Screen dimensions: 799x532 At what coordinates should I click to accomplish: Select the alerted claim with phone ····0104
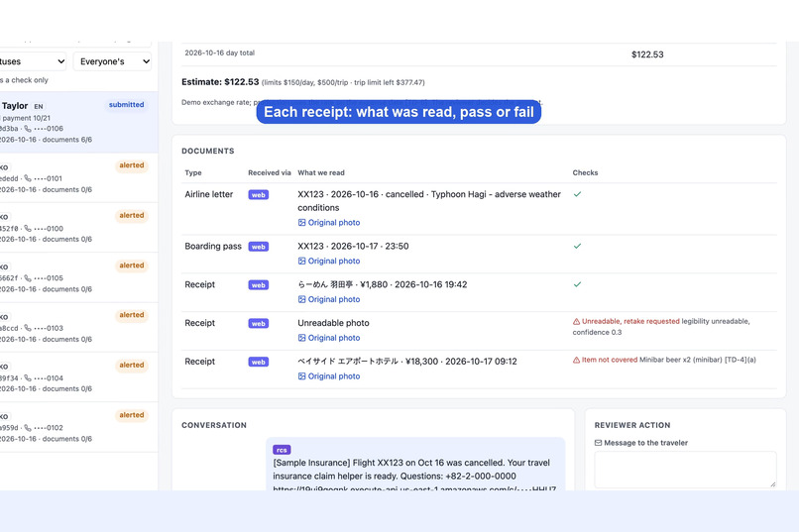(x=78, y=377)
